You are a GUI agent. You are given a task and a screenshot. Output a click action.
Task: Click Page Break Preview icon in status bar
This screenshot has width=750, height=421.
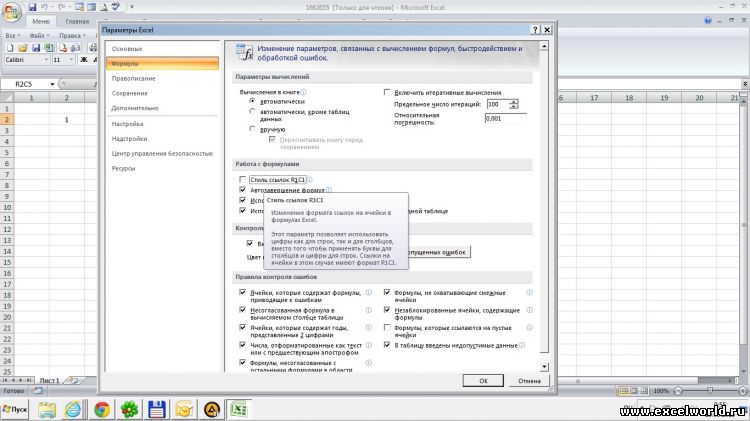click(x=644, y=391)
